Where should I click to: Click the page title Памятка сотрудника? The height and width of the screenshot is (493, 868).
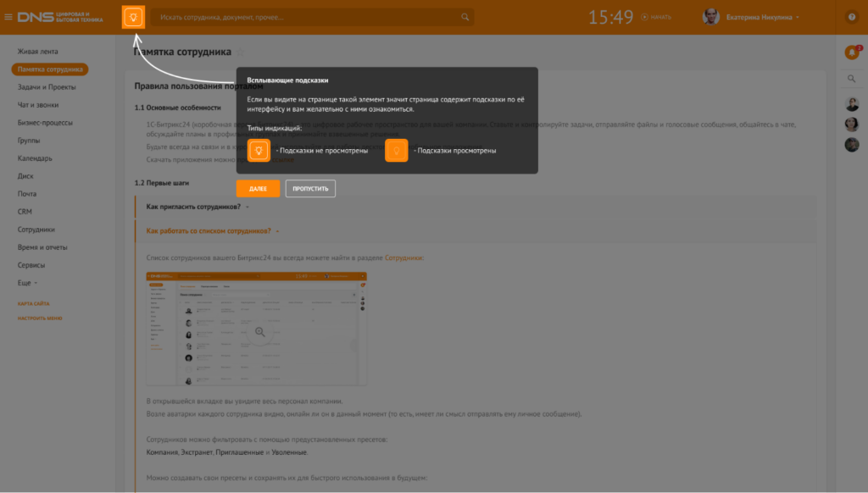click(x=182, y=52)
